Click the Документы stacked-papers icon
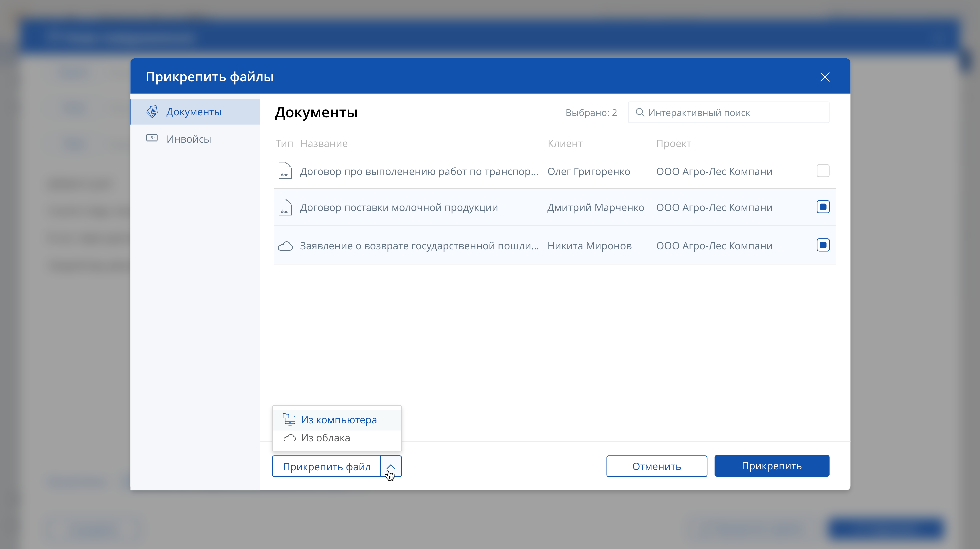 [152, 112]
